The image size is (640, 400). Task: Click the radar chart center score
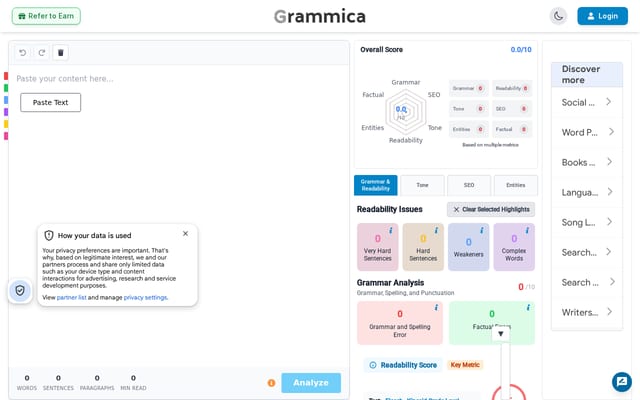[402, 110]
